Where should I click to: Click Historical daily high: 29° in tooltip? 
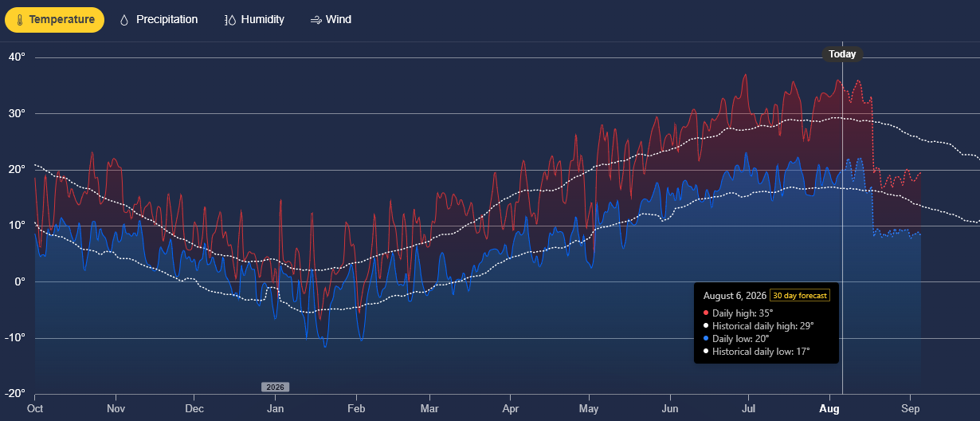[762, 325]
